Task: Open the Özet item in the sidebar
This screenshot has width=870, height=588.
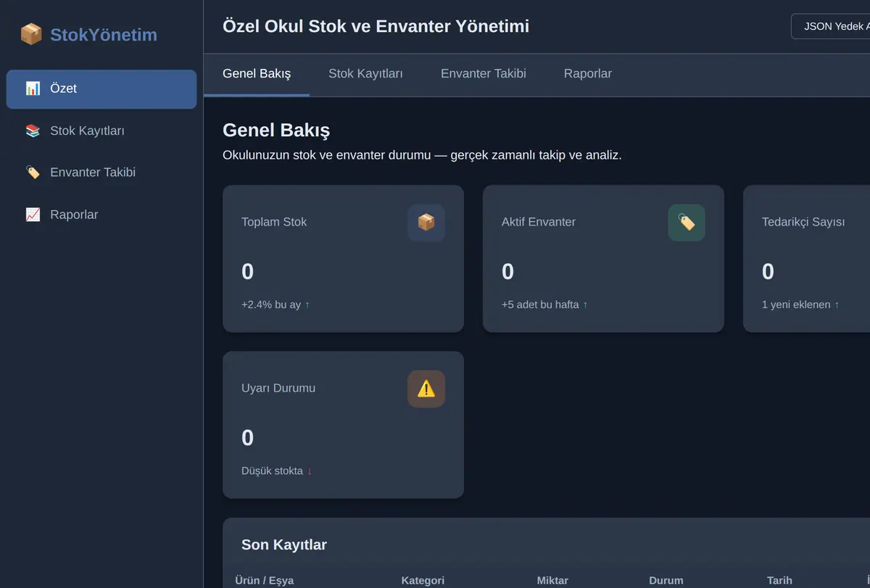Action: click(x=101, y=89)
